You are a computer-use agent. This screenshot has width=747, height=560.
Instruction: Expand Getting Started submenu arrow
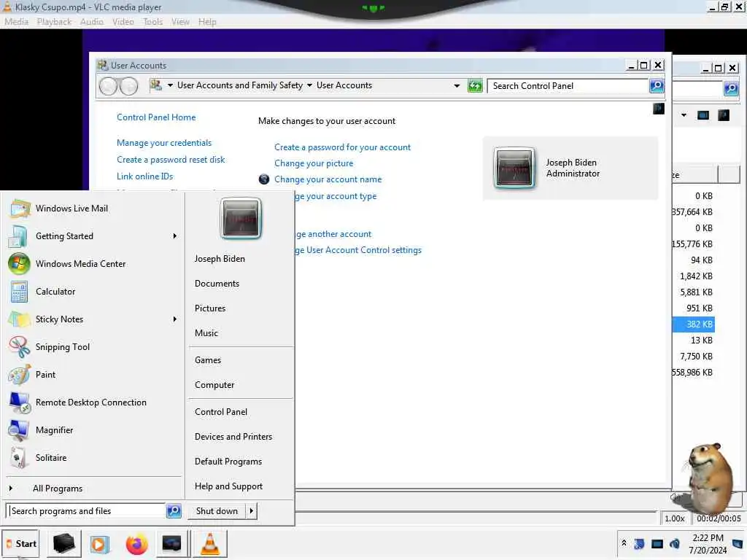[x=175, y=236]
